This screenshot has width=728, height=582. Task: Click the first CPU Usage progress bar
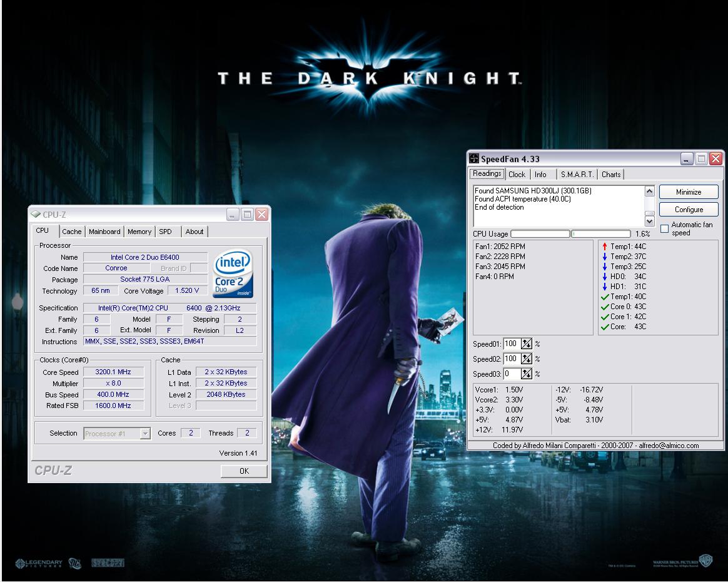point(540,233)
